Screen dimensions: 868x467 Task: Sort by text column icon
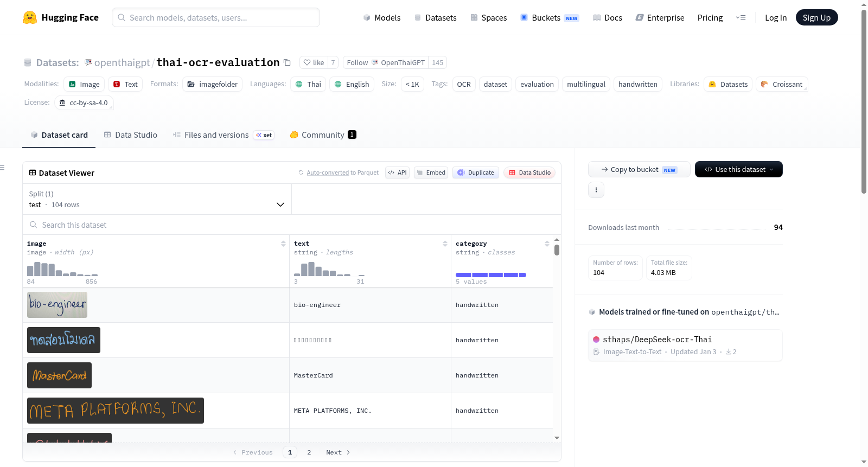point(445,244)
